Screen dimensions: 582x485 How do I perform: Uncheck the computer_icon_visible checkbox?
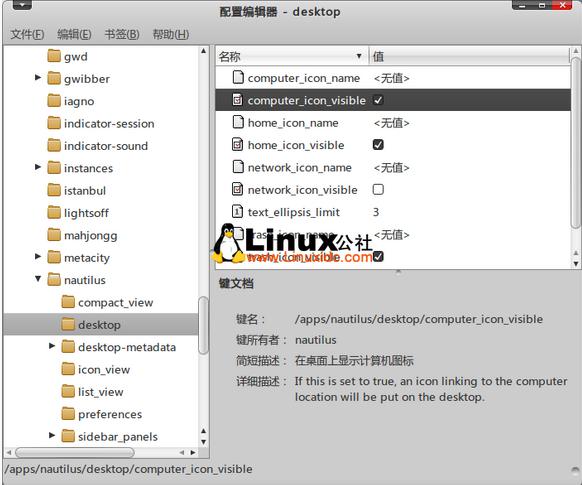[x=378, y=100]
